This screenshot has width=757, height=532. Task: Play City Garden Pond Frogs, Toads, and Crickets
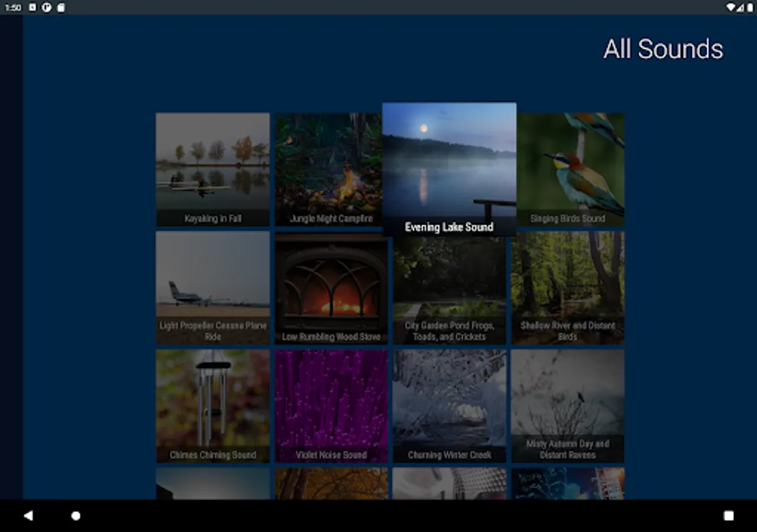[x=449, y=287]
